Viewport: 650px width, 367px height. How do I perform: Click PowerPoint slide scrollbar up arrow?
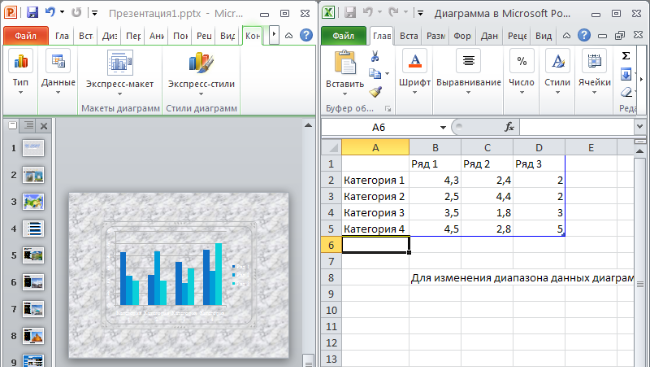308,125
